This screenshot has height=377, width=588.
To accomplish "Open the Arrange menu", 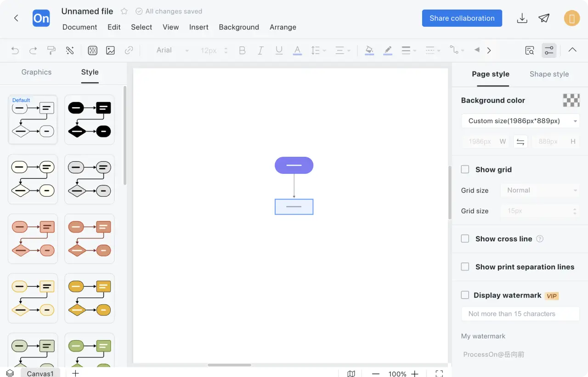I will click(x=283, y=27).
